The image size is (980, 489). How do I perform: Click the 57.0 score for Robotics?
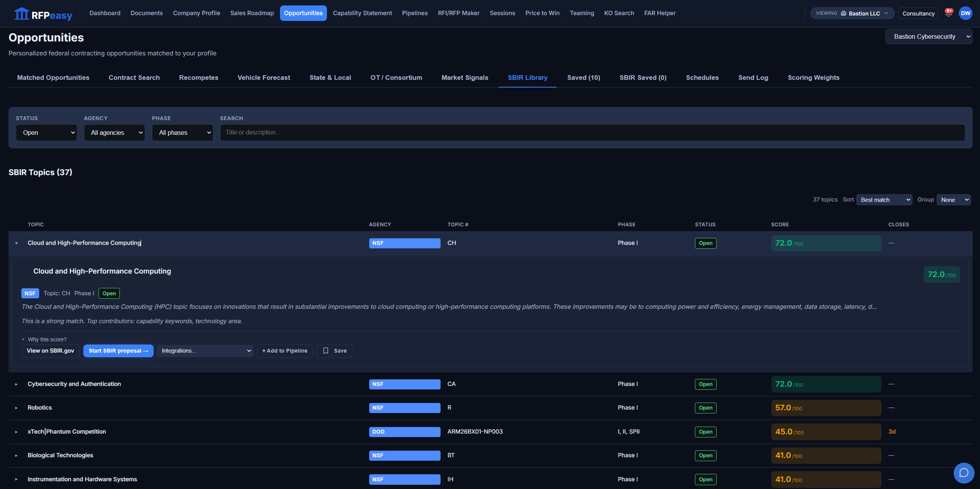826,408
